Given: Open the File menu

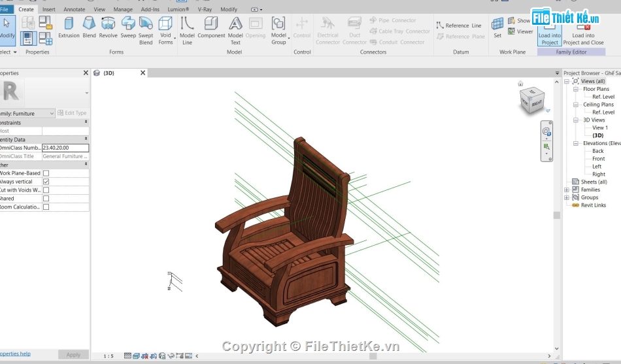Looking at the screenshot, I should pyautogui.click(x=5, y=9).
